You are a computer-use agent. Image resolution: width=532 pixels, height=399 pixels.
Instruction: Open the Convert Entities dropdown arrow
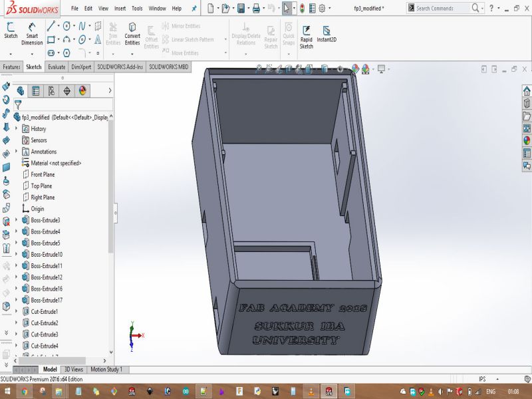132,54
